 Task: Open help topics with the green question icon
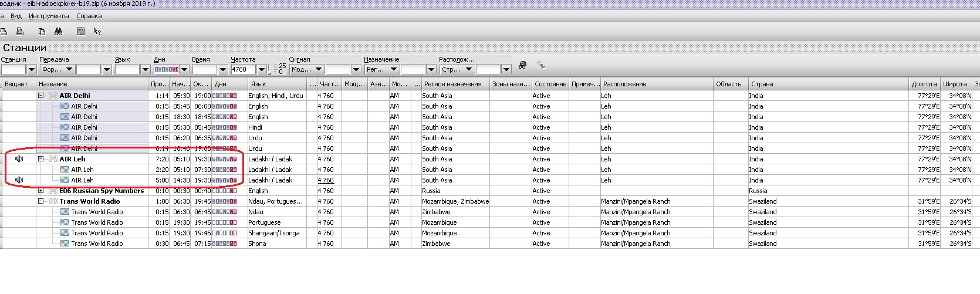[81, 32]
